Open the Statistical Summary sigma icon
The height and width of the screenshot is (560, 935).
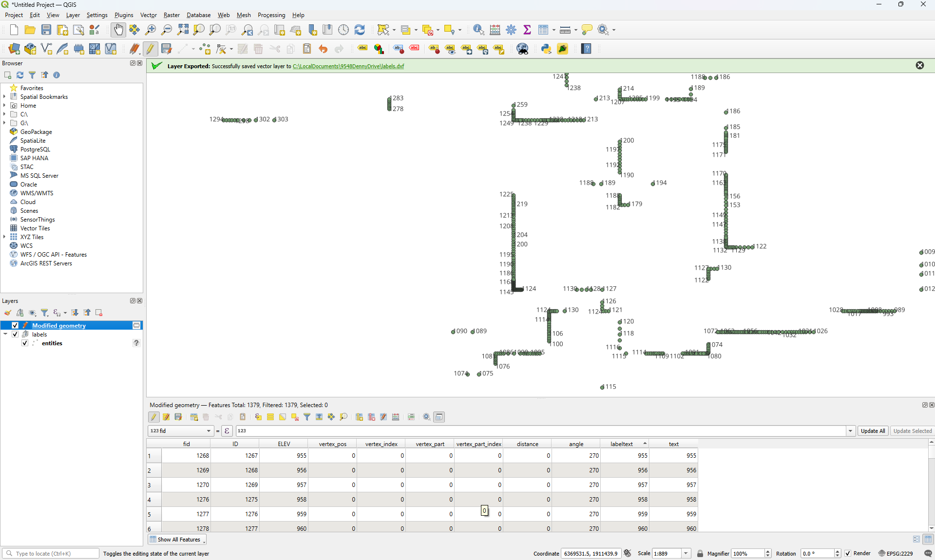(527, 30)
